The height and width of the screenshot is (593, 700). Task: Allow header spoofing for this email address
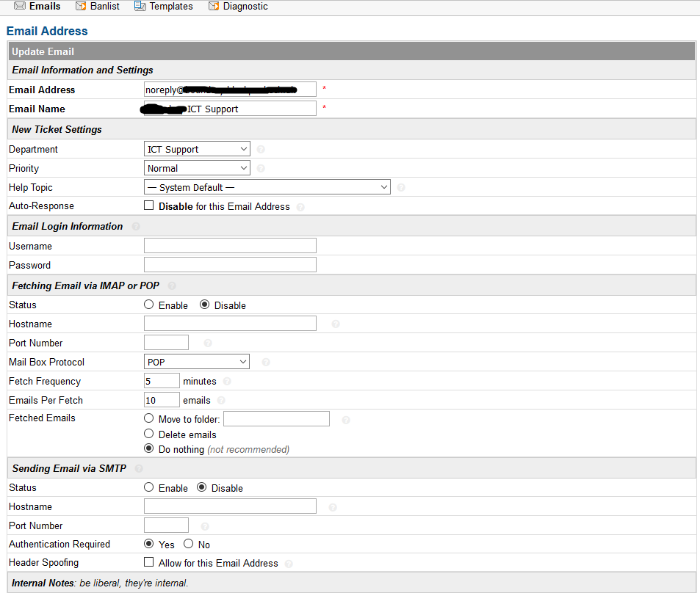pyautogui.click(x=149, y=561)
